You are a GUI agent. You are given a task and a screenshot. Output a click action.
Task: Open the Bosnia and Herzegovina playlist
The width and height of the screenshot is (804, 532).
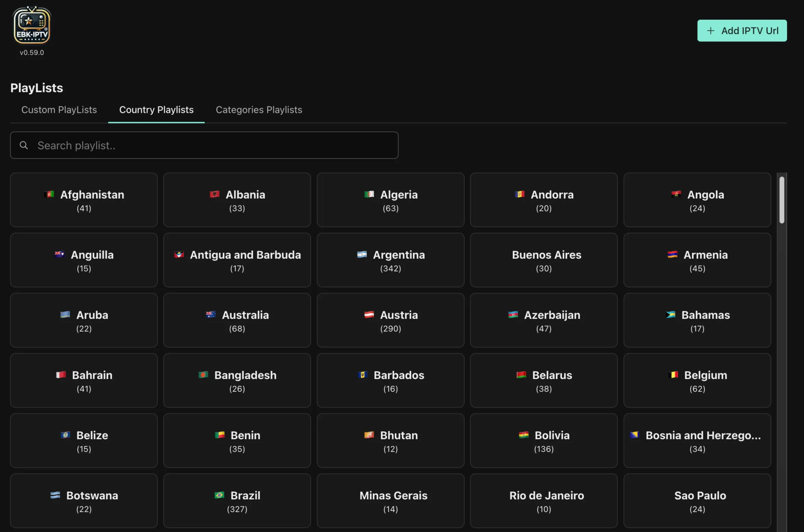point(697,441)
